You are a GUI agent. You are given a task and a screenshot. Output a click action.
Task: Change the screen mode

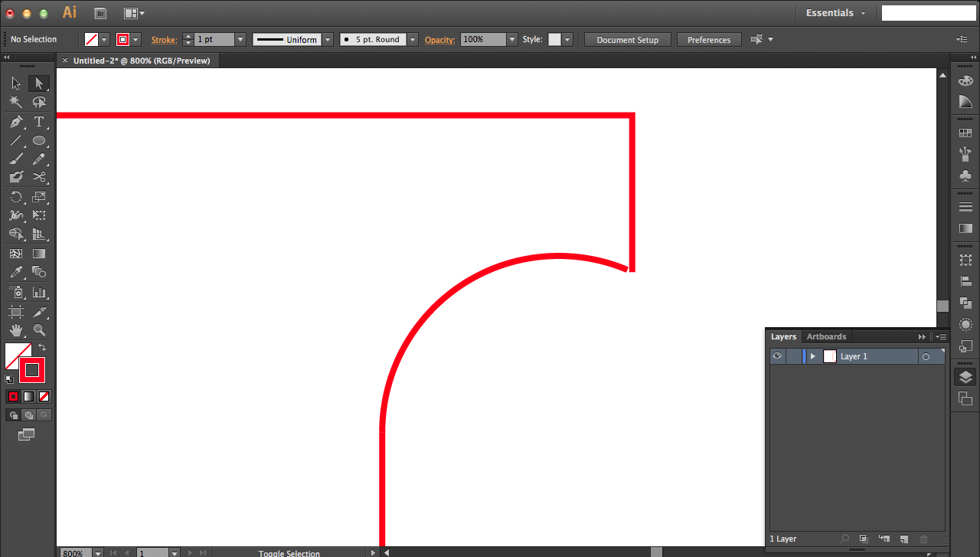coord(27,434)
